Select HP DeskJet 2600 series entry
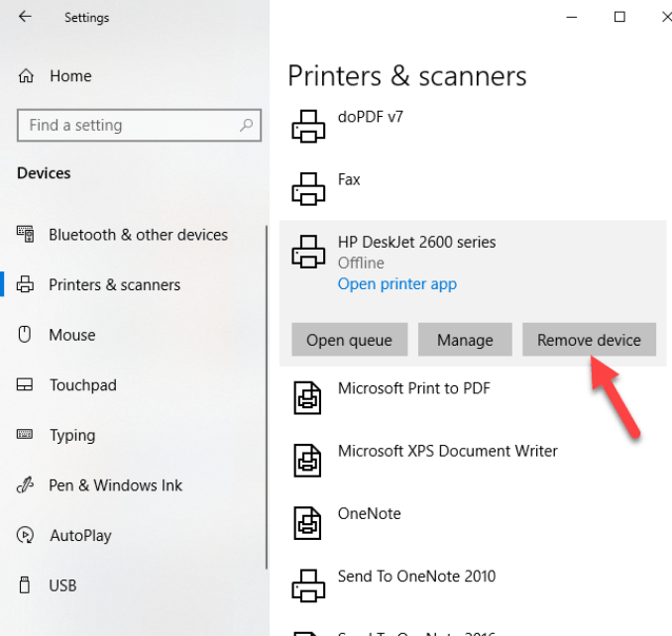This screenshot has height=636, width=672. pos(416,242)
